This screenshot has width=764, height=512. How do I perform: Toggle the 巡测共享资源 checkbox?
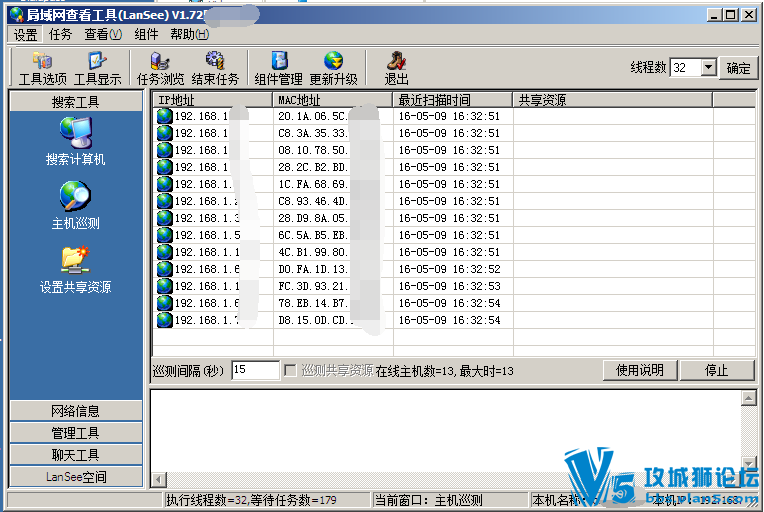tap(290, 371)
